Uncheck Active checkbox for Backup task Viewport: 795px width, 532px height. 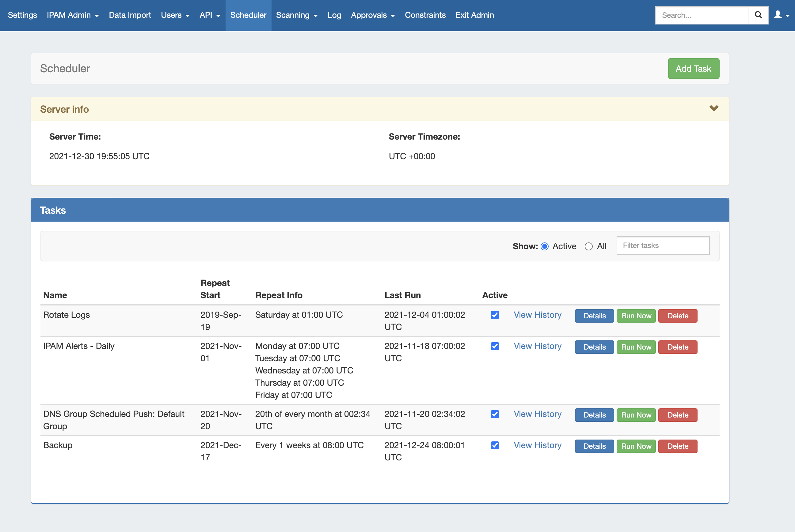click(x=495, y=445)
